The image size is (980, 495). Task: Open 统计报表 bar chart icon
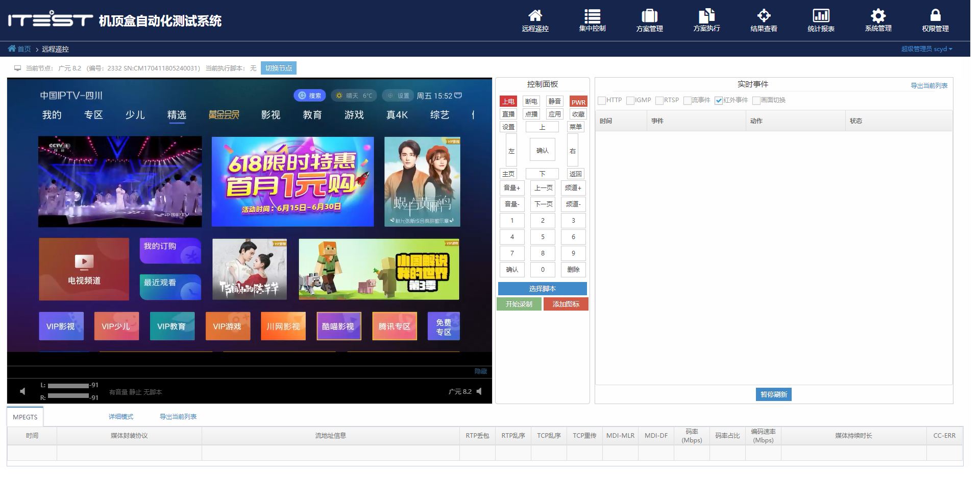(x=821, y=20)
